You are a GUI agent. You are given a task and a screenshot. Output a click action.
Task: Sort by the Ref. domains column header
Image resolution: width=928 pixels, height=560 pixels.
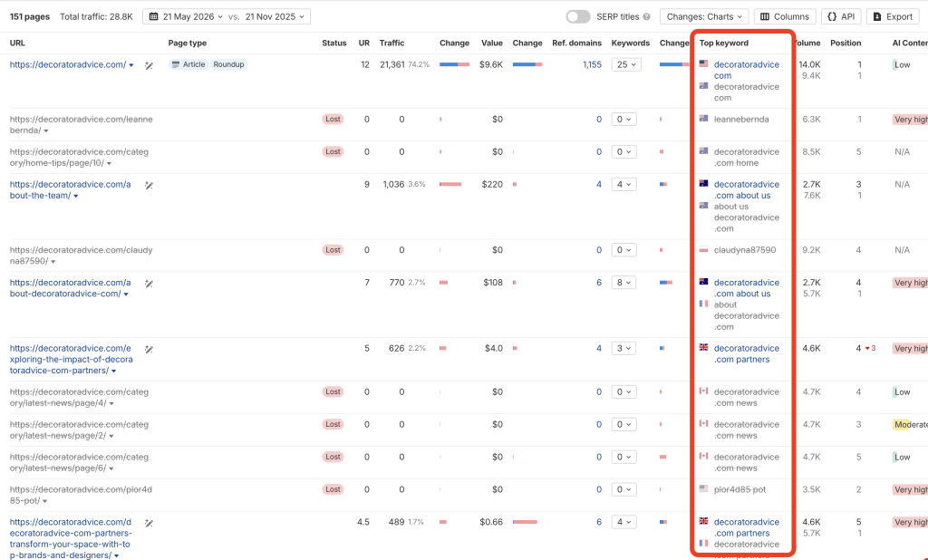(576, 43)
